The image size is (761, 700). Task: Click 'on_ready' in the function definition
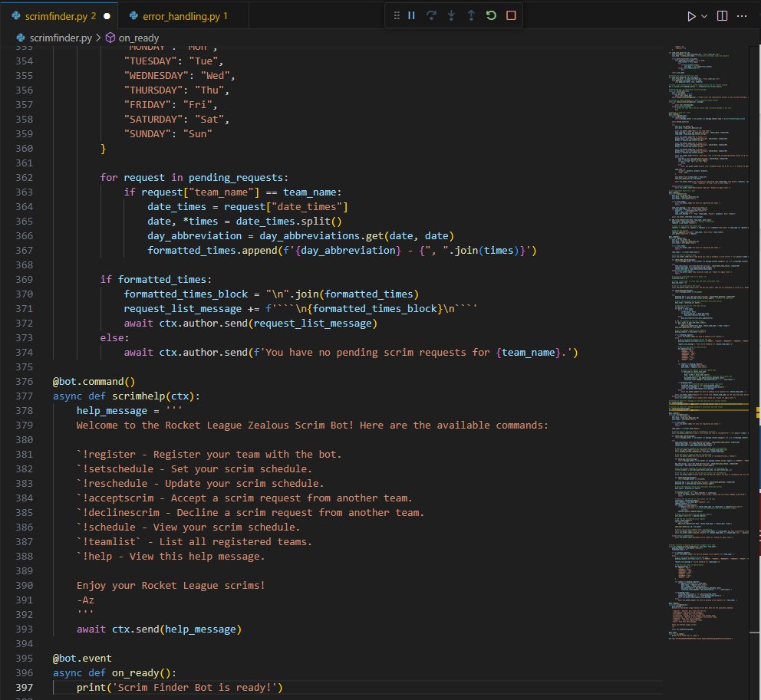point(136,673)
